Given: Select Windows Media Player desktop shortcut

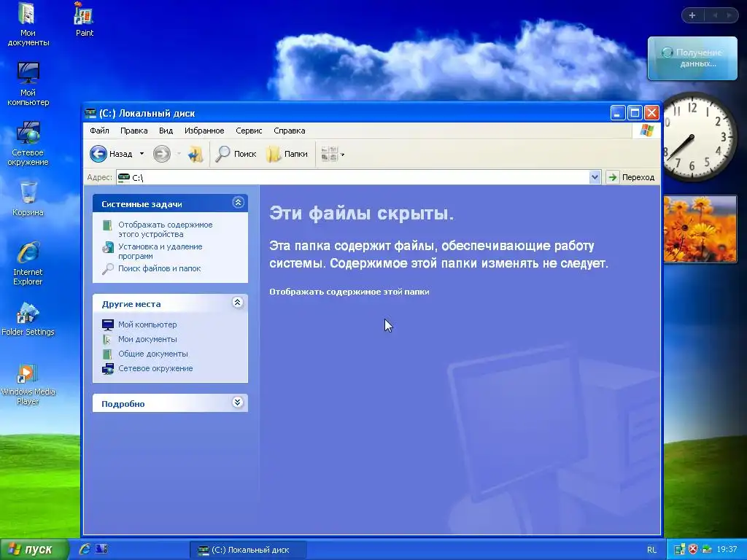Looking at the screenshot, I should coord(28,384).
